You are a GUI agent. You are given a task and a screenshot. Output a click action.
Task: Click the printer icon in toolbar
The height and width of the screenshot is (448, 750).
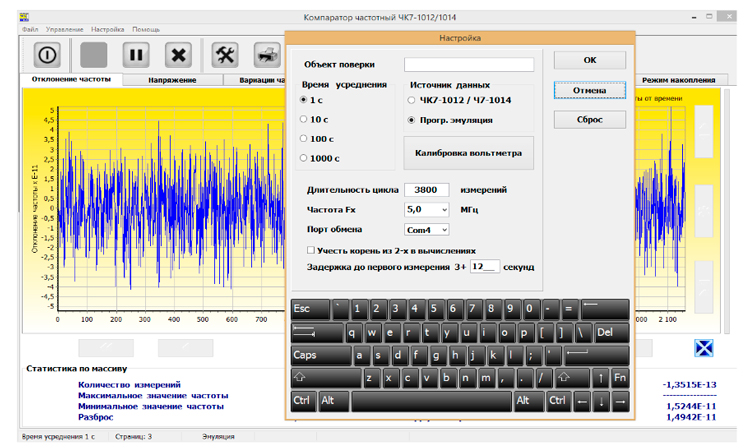point(267,54)
